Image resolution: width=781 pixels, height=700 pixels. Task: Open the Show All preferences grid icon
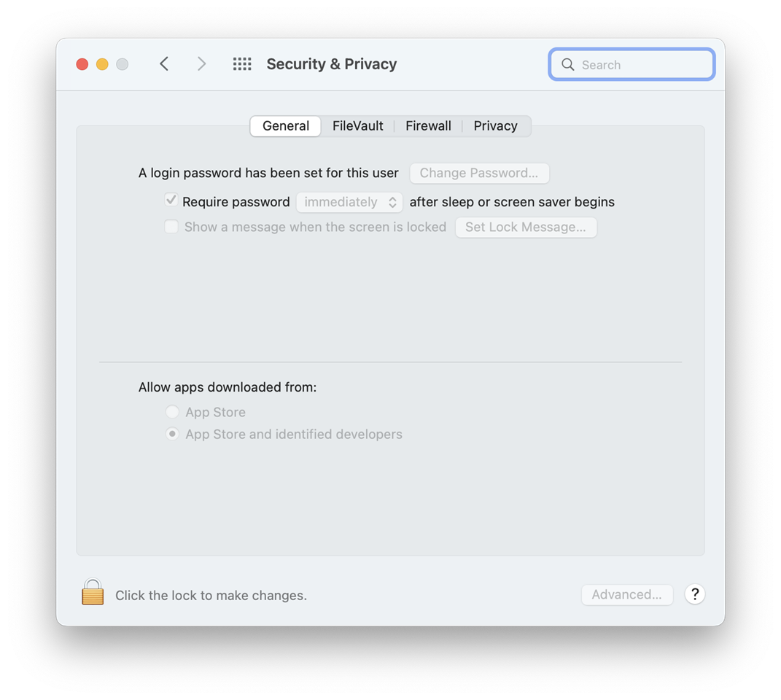pos(242,63)
